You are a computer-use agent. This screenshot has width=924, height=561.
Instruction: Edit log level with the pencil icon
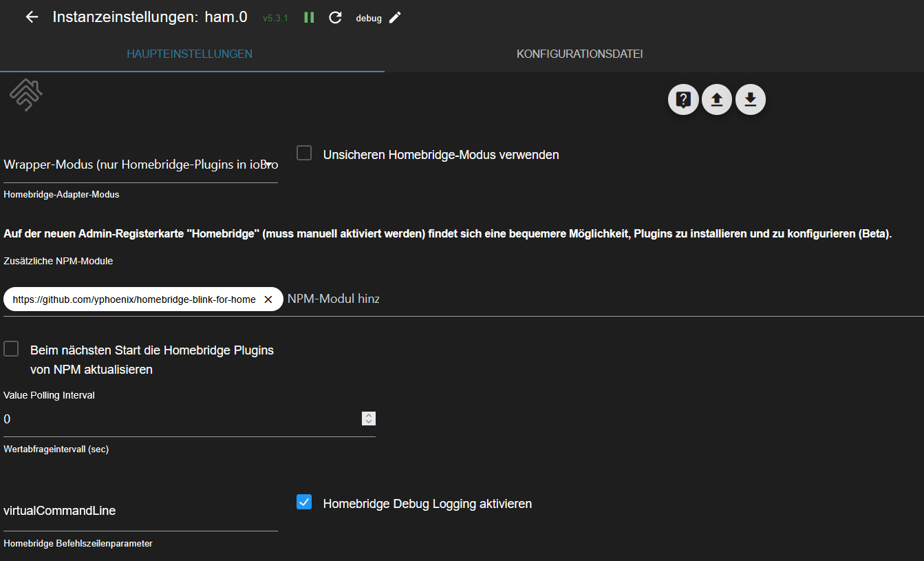click(x=395, y=18)
